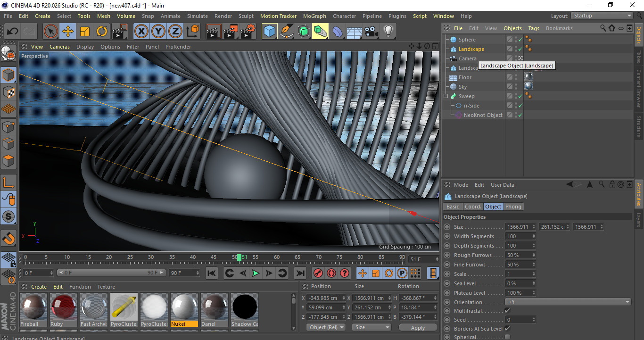Go to start of animation
Screen dimensions: 644x340
(212, 273)
